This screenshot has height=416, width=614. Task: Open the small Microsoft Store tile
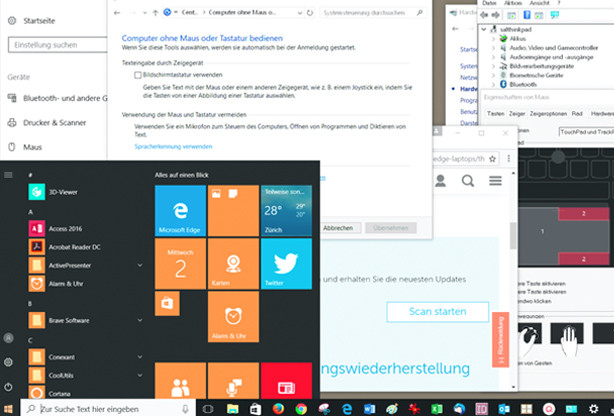tap(167, 303)
